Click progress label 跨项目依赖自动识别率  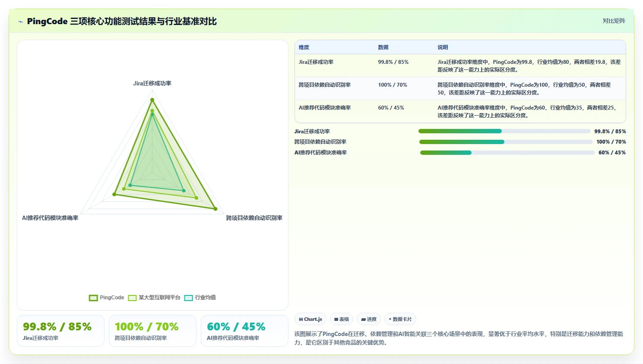(320, 142)
